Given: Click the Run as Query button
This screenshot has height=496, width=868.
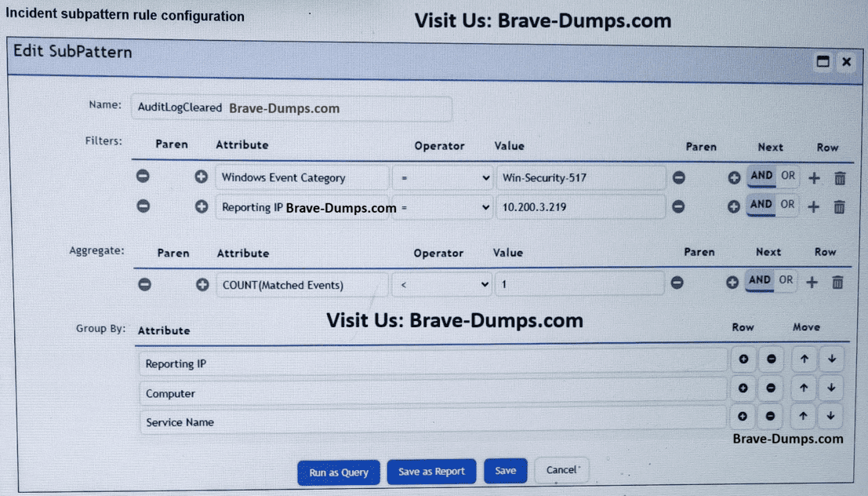Looking at the screenshot, I should pyautogui.click(x=338, y=472).
